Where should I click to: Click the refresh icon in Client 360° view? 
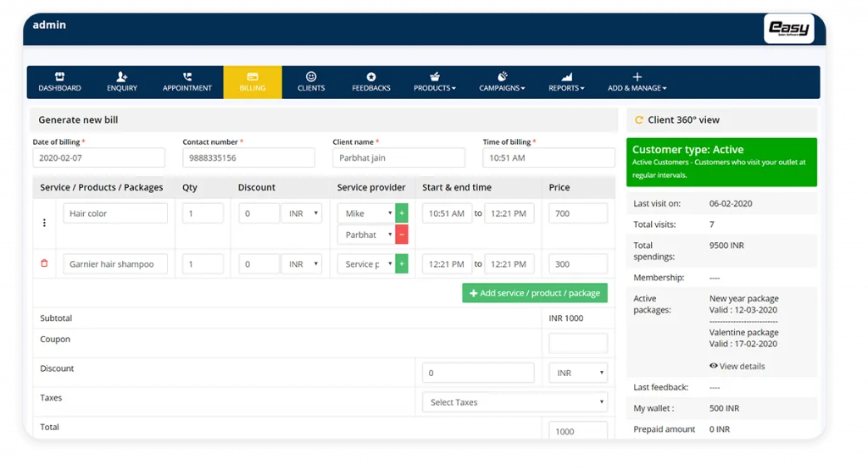pos(639,120)
